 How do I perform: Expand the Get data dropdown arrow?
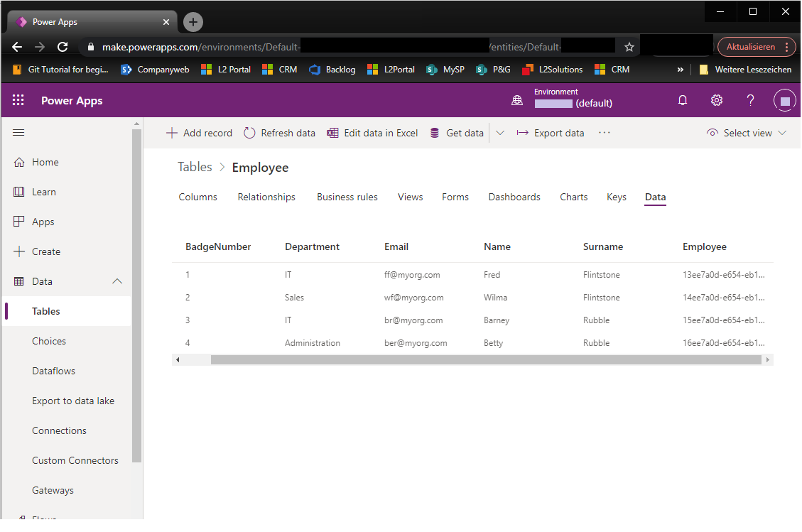[x=500, y=133]
